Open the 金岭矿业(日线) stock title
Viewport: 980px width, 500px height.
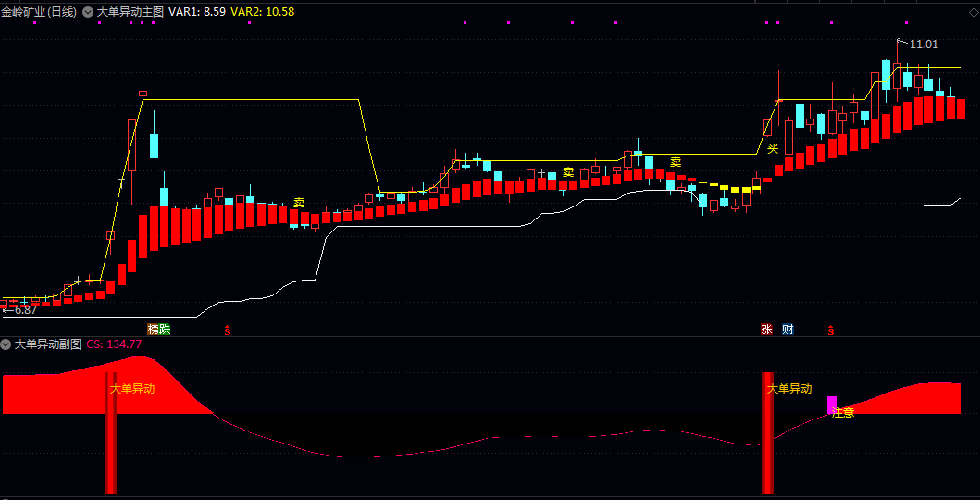[39, 11]
